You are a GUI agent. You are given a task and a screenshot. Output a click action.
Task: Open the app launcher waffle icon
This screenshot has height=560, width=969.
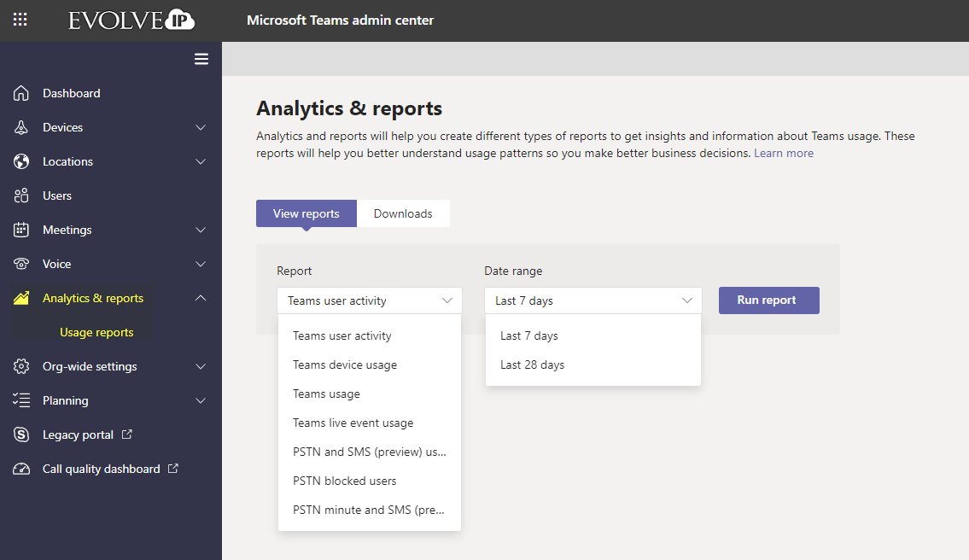[x=20, y=20]
